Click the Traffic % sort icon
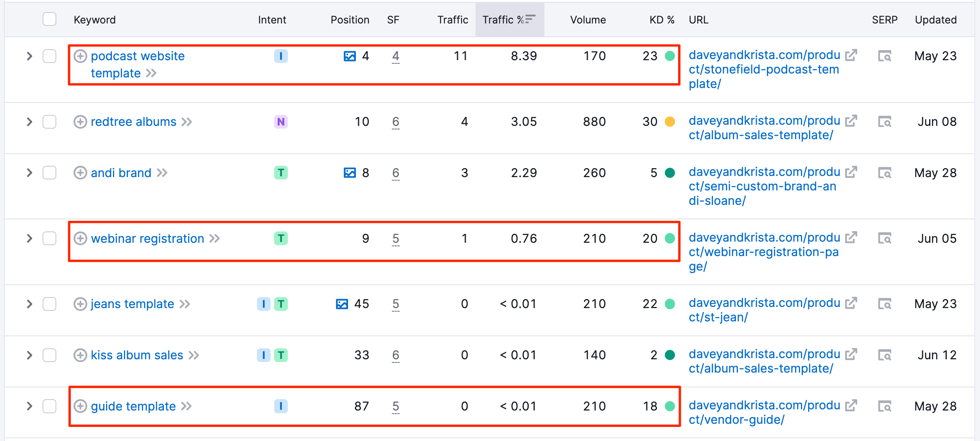This screenshot has width=980, height=441. click(x=530, y=19)
